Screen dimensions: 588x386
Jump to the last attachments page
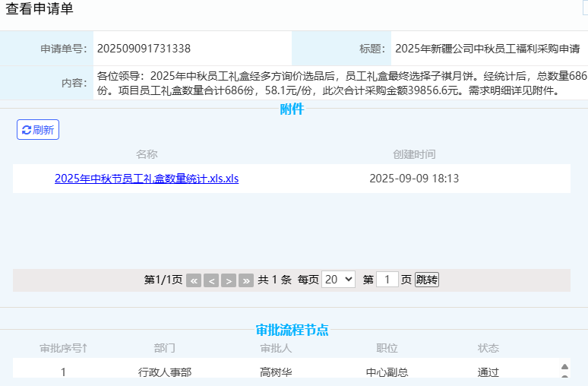tap(246, 280)
